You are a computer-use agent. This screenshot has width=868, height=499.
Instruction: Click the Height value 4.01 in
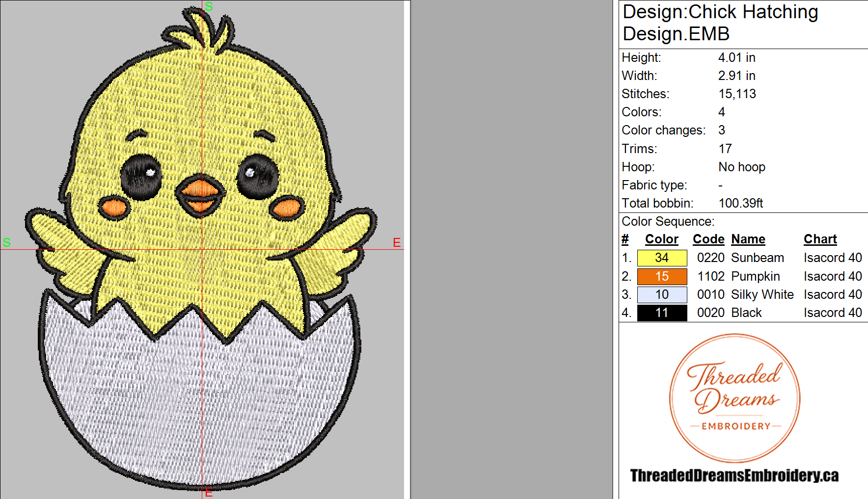[736, 57]
